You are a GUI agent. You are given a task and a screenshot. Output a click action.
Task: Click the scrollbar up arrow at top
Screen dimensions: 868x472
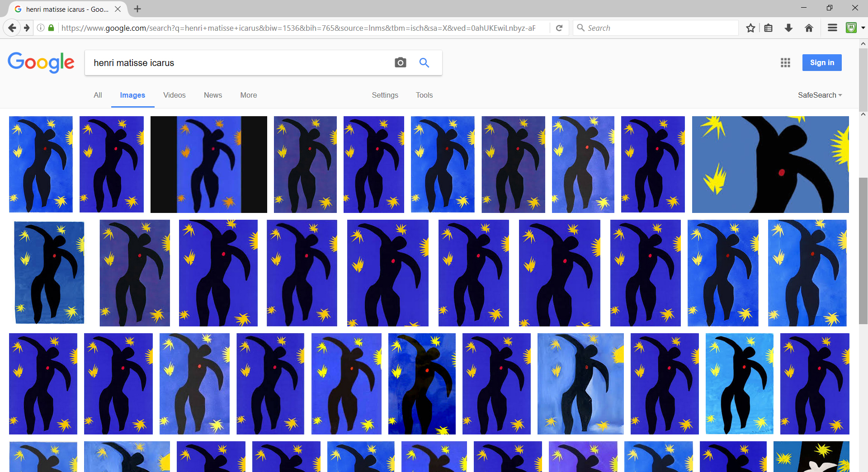(863, 44)
